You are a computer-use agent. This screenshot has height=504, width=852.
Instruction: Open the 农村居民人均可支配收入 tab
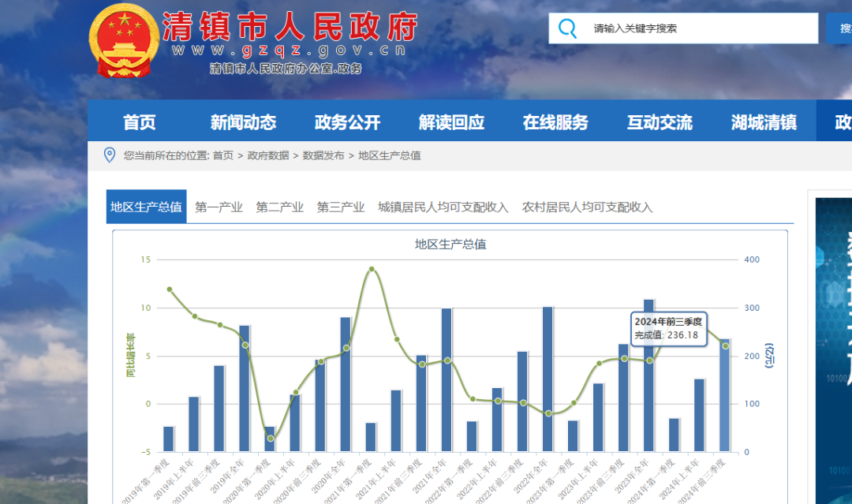pos(587,207)
